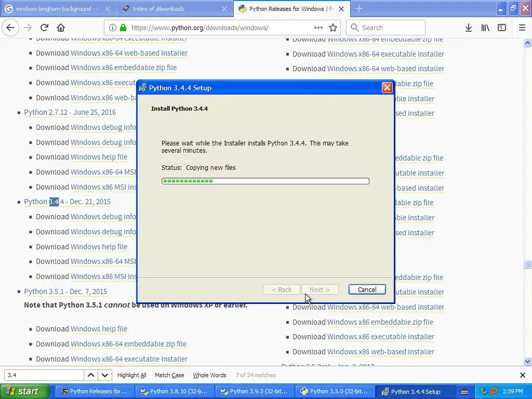Click the page scrollbar down arrow

pyautogui.click(x=527, y=361)
